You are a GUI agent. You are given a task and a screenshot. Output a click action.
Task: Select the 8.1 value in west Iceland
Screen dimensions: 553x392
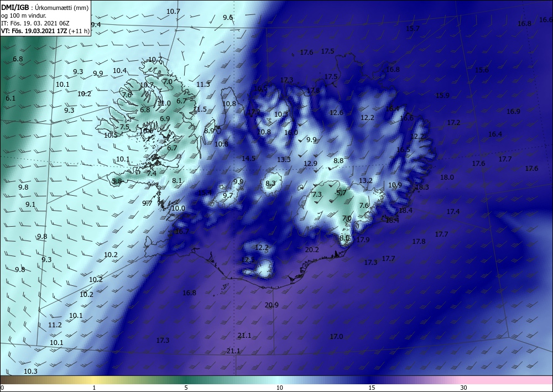click(177, 180)
